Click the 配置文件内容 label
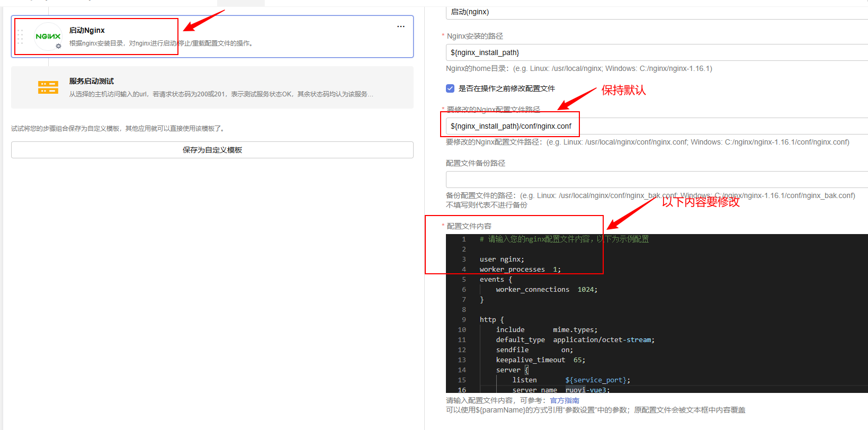The image size is (868, 430). (x=469, y=226)
